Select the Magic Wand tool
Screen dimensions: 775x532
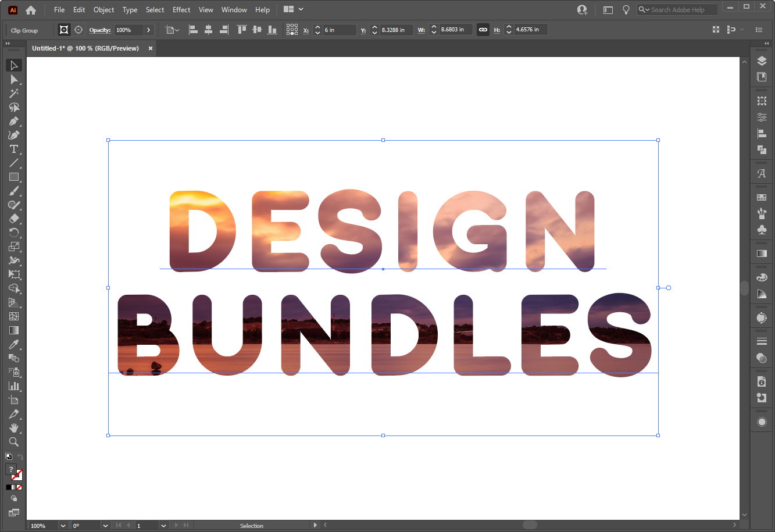(14, 93)
